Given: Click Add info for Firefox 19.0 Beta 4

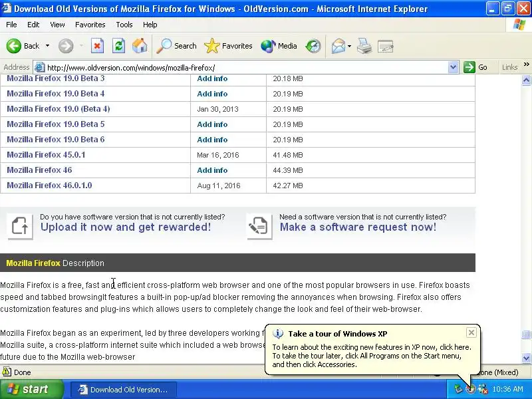Looking at the screenshot, I should pyautogui.click(x=212, y=94).
